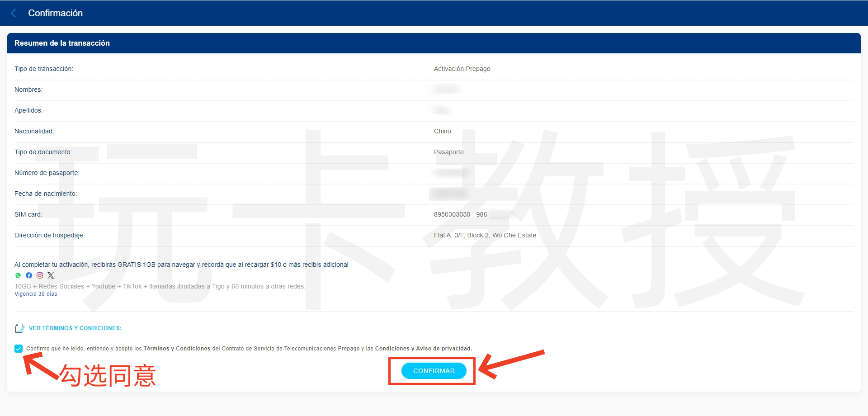Image resolution: width=868 pixels, height=416 pixels.
Task: Uncheck the terms acceptance checkbox
Action: [x=19, y=349]
